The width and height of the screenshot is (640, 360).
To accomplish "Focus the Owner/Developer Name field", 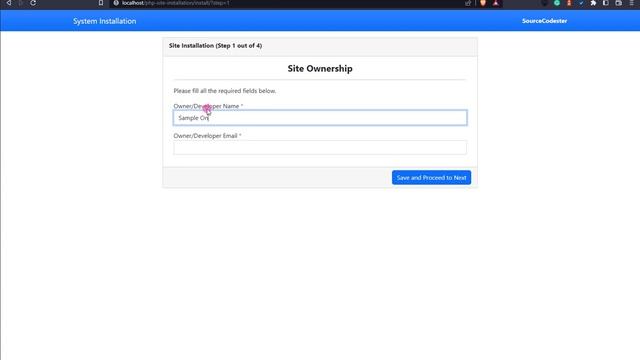I will click(320, 118).
